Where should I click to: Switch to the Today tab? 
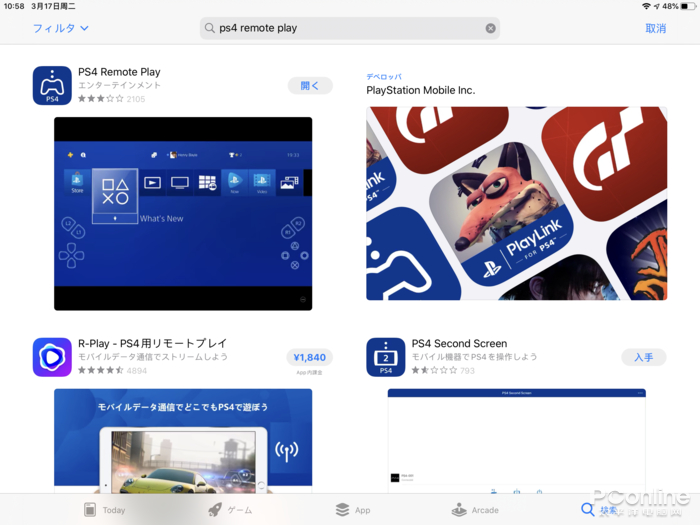[x=105, y=509]
